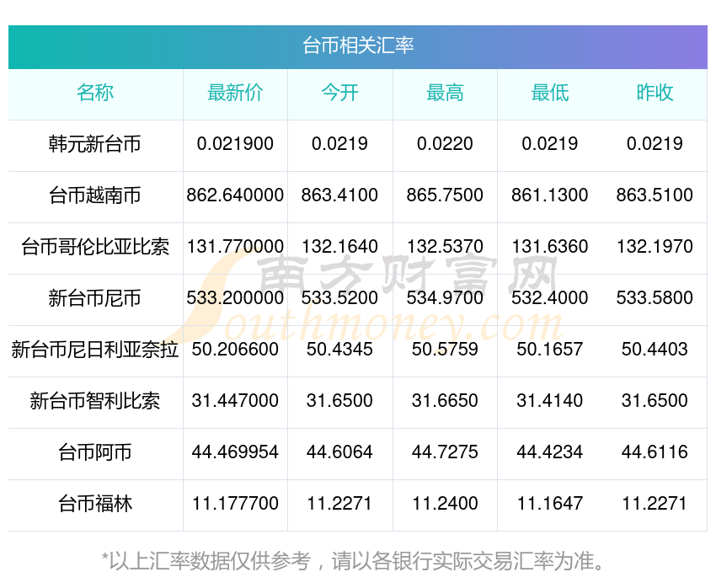Choose the 最低 column header
This screenshot has width=716, height=588.
[x=550, y=94]
